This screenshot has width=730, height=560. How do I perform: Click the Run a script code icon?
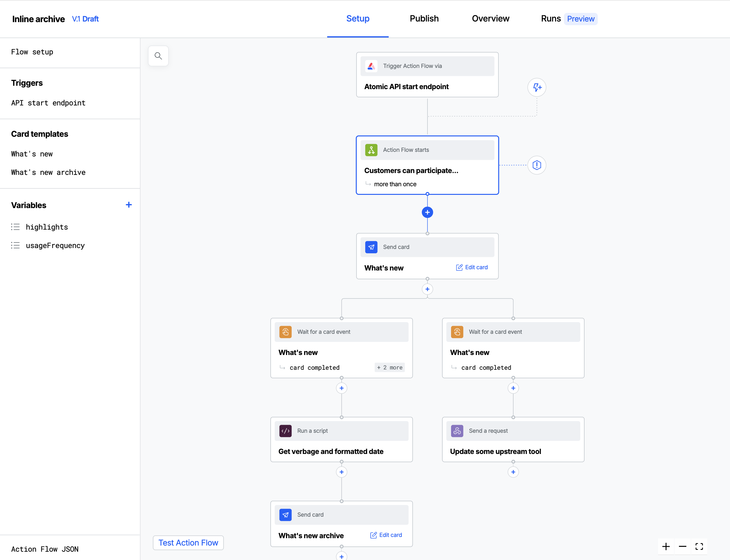[285, 431]
